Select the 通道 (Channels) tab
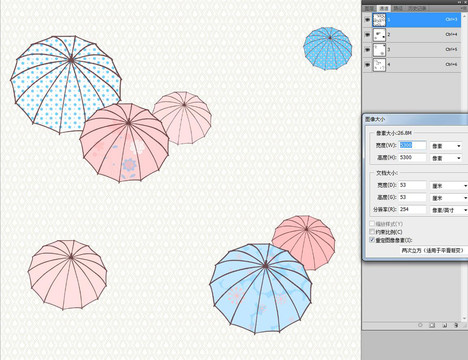This screenshot has height=360, width=468. [384, 8]
